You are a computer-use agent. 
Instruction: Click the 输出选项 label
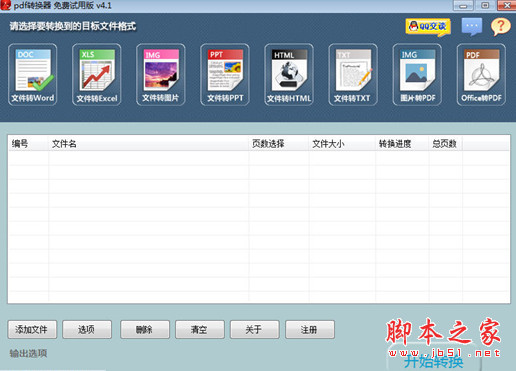(x=28, y=353)
